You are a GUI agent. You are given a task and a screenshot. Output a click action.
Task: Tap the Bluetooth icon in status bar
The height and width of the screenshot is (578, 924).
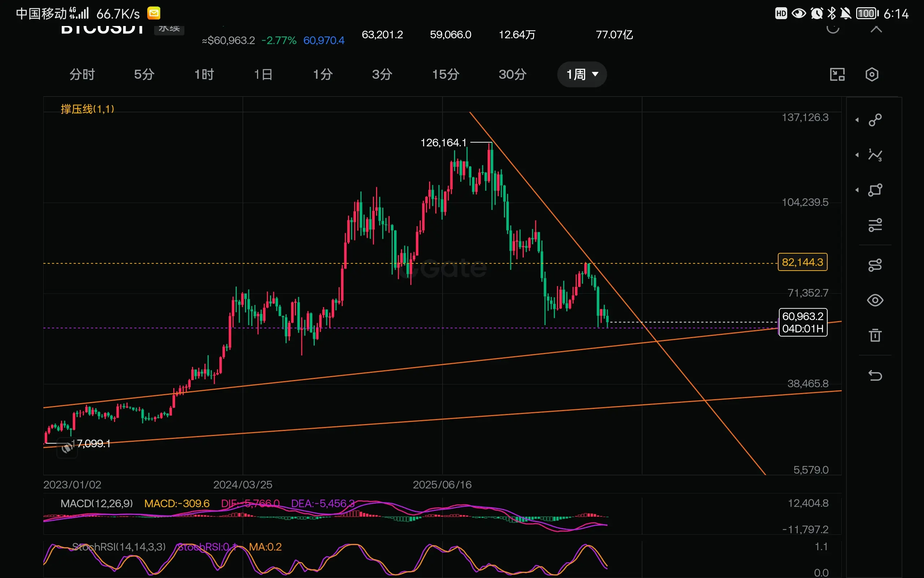tap(832, 14)
